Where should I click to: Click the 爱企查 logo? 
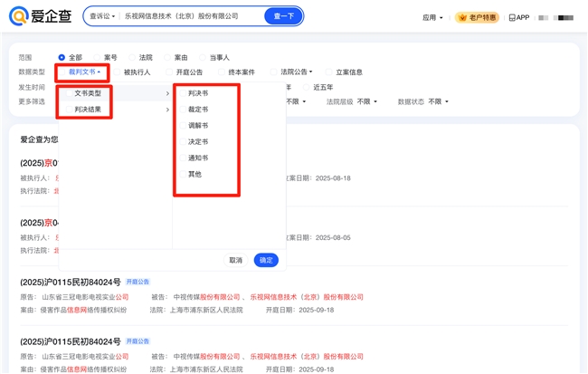(40, 16)
